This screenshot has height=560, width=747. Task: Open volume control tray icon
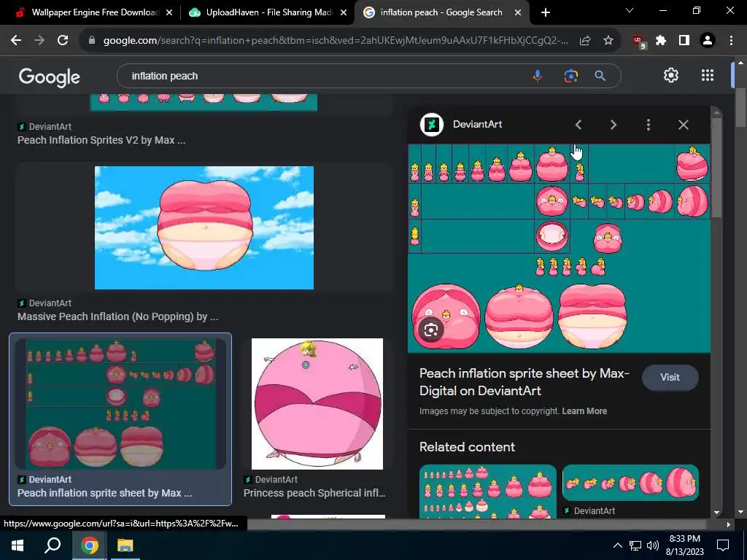(x=653, y=545)
